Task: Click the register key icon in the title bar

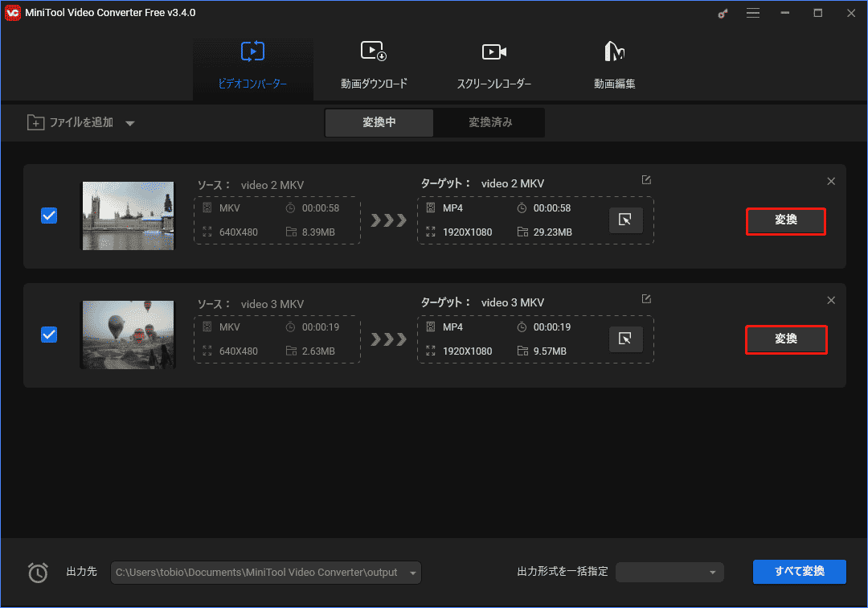Action: click(x=723, y=14)
